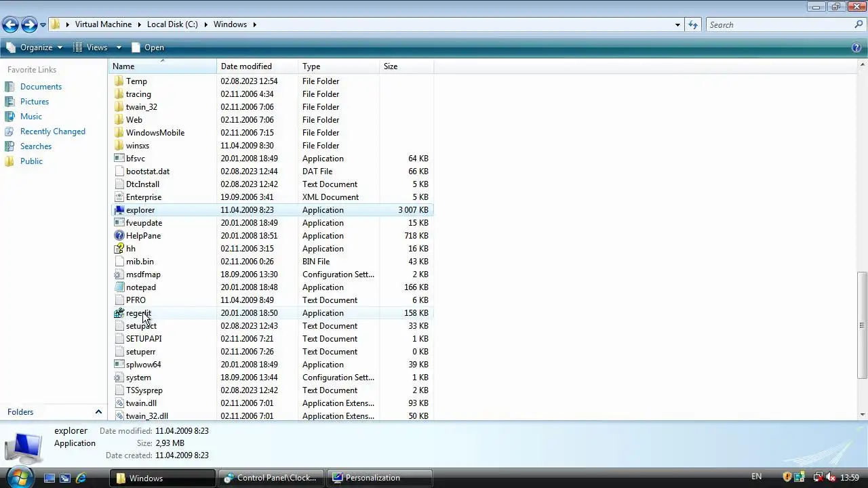Screen dimensions: 868x488
Task: Open the Searches favorite link
Action: point(36,146)
